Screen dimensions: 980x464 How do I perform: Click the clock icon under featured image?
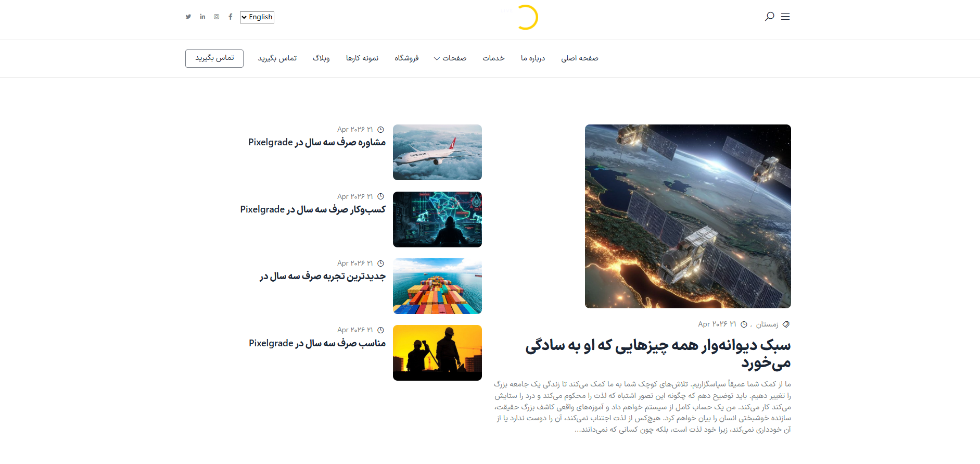[x=744, y=324]
